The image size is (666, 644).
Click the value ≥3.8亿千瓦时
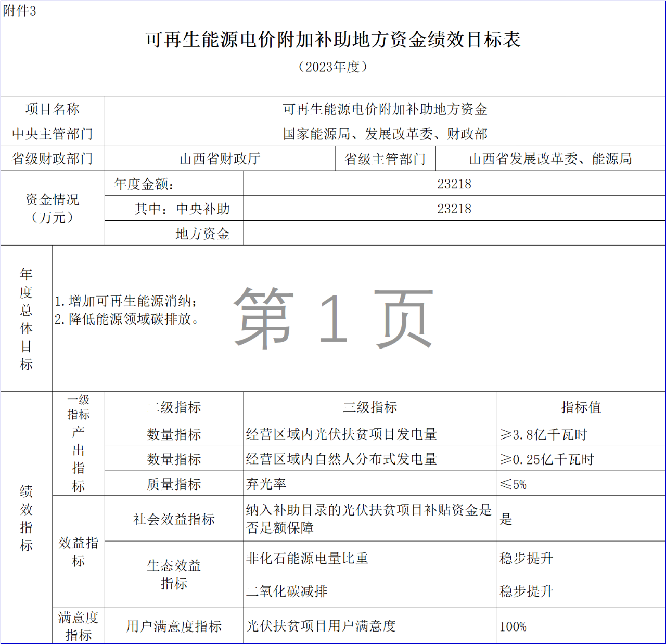pyautogui.click(x=581, y=434)
